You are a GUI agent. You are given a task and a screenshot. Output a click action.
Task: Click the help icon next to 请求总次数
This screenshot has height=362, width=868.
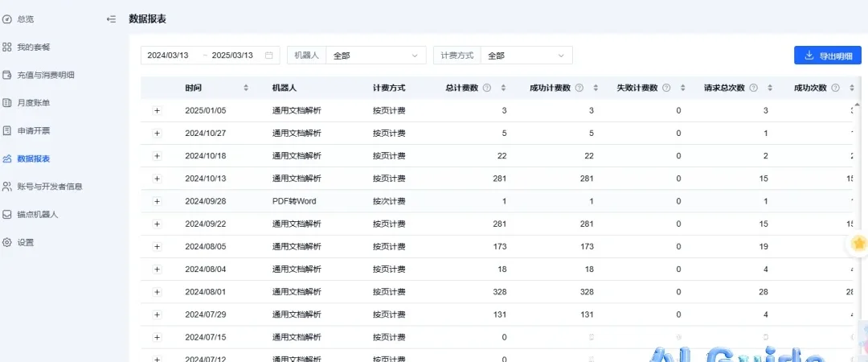point(753,88)
